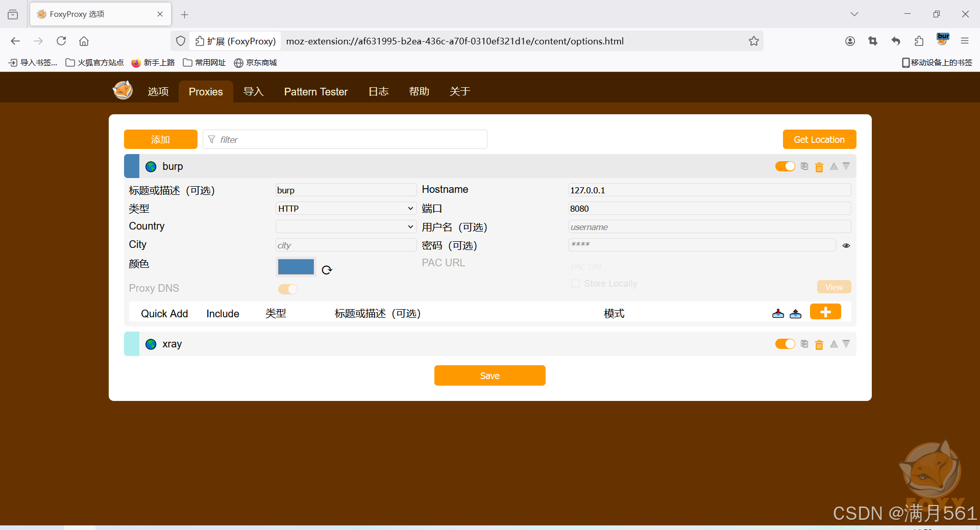
Task: Enable the Store Locally checkbox
Action: [575, 284]
